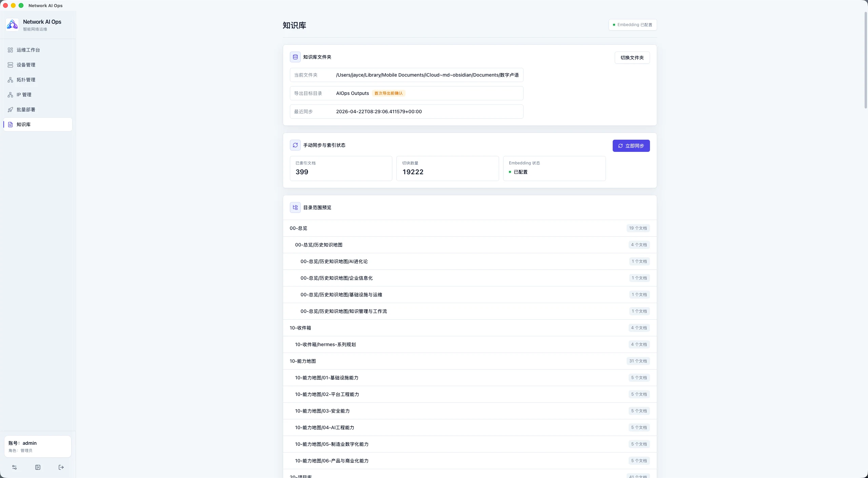
Task: Click the 已索引文档 399 card
Action: 341,168
